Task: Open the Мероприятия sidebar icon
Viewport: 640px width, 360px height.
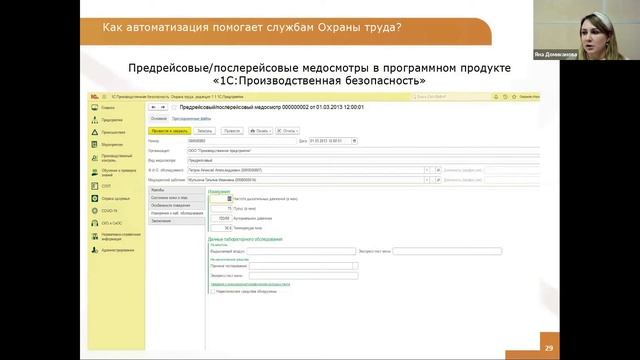Action: (95, 144)
